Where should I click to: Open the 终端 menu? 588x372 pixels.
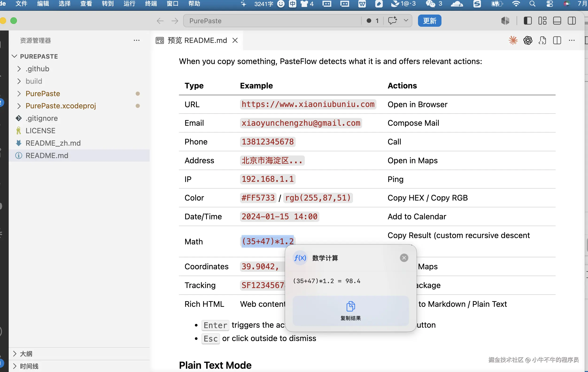(x=151, y=4)
